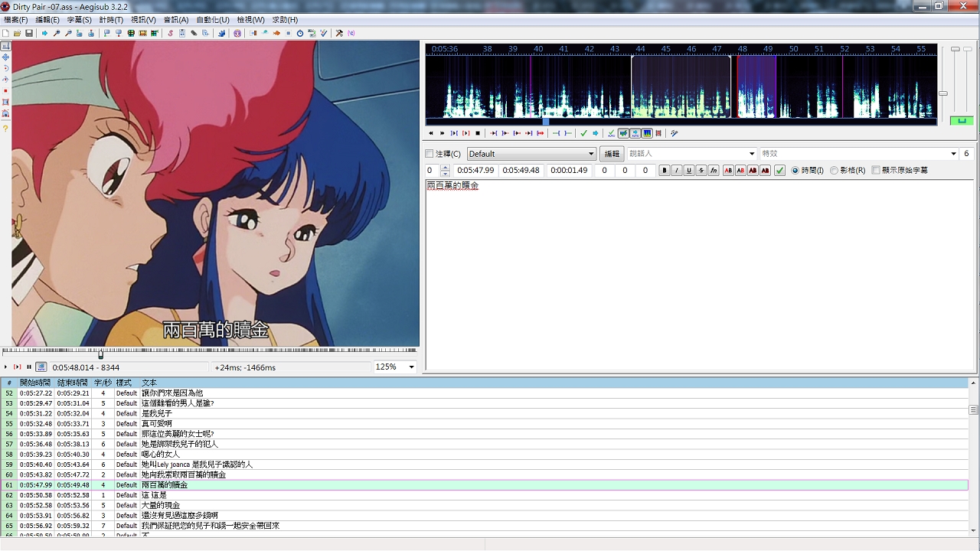Select the Drag subtitles visual tool
The image size is (980, 551).
5,57
